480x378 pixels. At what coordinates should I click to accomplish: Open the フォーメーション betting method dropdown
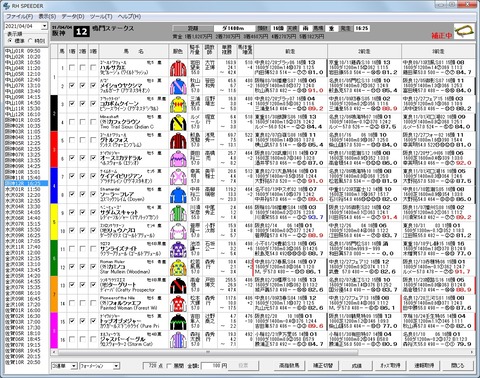point(116,366)
